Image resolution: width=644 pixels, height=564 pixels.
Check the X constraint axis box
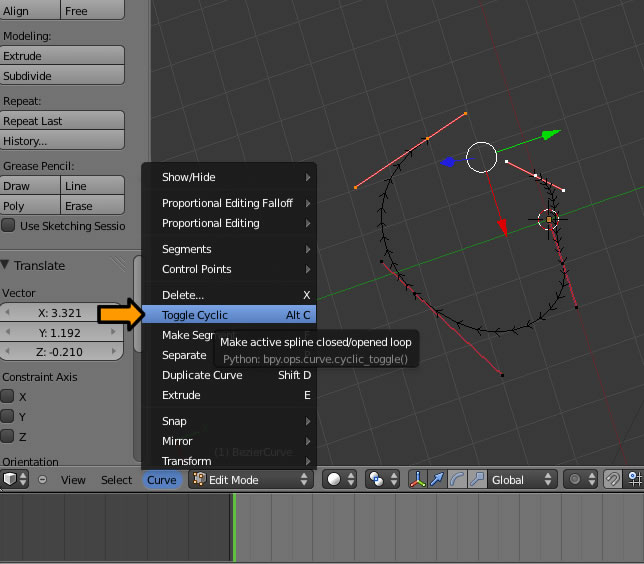[8, 396]
